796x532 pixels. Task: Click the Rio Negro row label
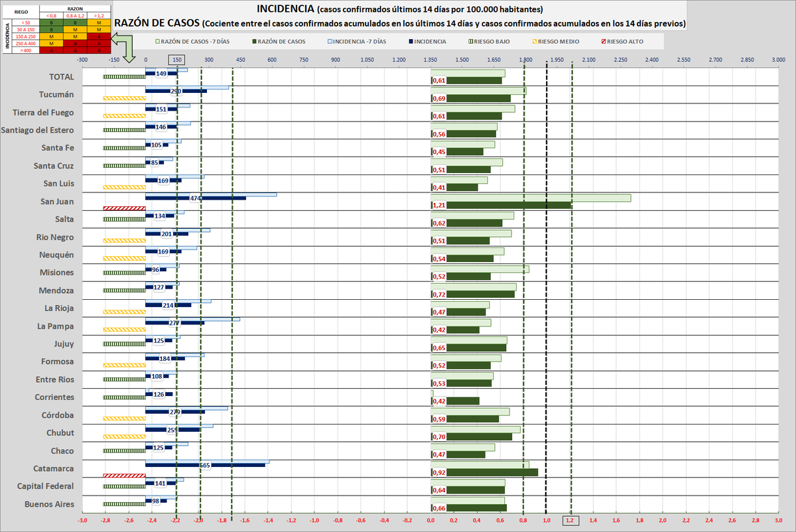(x=55, y=237)
